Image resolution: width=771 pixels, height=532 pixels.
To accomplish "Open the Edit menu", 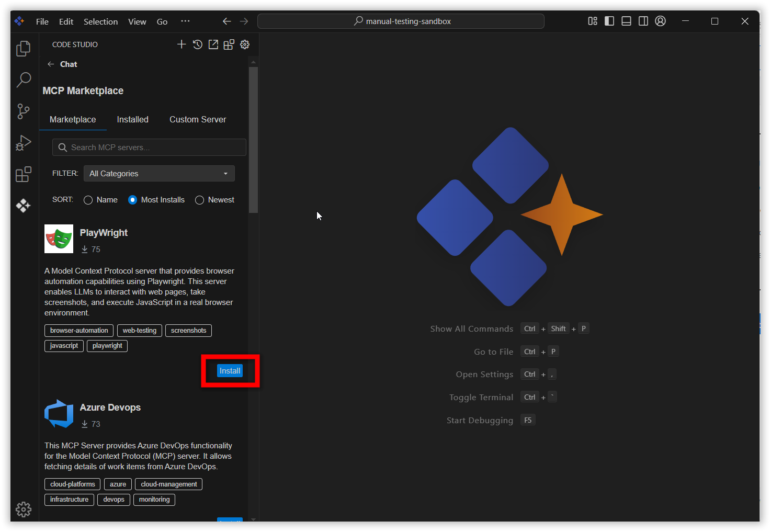I will [66, 21].
